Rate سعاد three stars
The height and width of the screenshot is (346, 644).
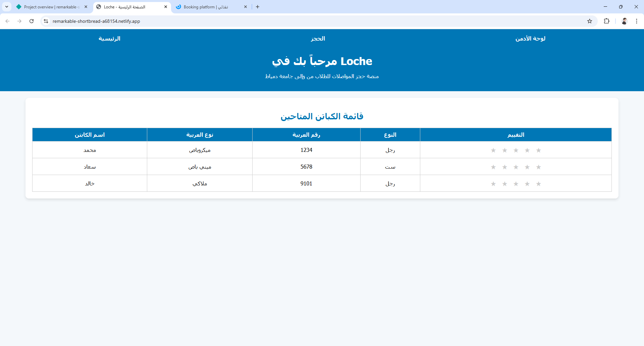pos(516,167)
